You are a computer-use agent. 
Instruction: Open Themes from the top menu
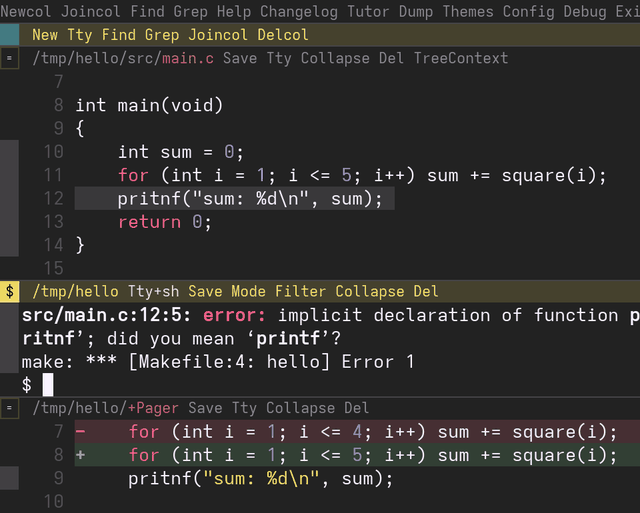tap(468, 11)
